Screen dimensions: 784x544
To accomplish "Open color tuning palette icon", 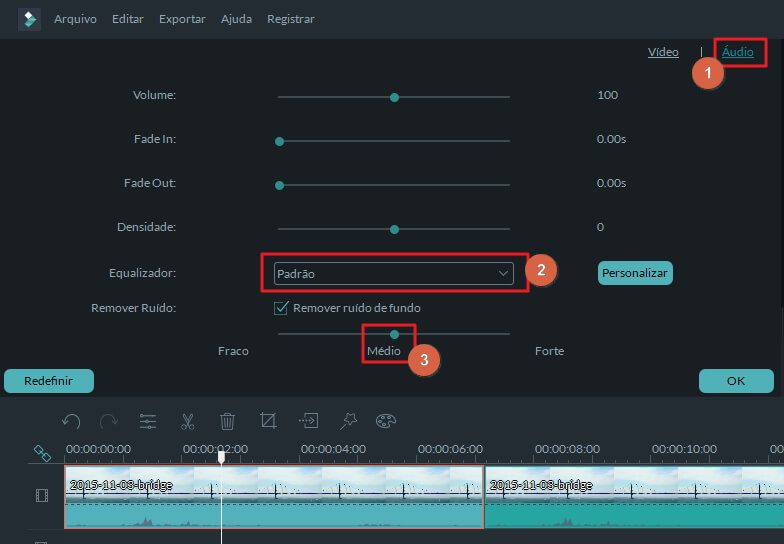I will [386, 421].
